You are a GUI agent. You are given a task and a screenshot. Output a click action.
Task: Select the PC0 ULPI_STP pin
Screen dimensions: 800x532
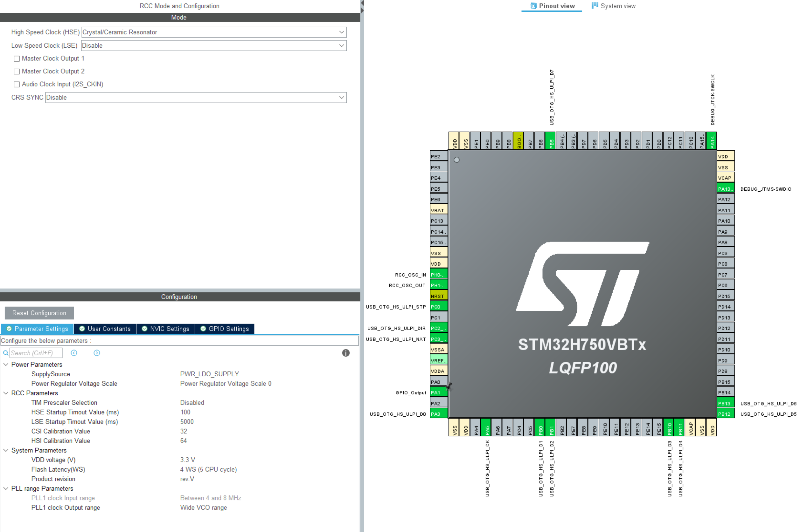439,307
